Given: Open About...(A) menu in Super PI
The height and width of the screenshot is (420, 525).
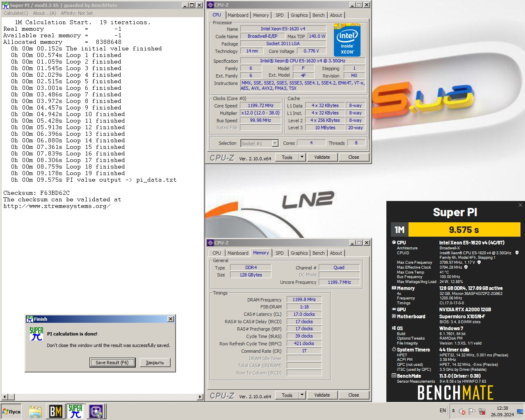Looking at the screenshot, I should 44,13.
